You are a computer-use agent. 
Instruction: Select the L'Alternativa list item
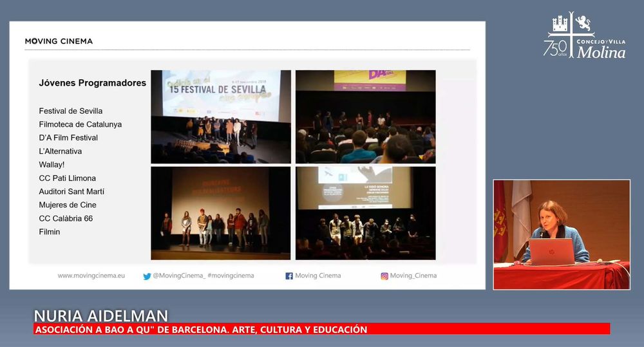(x=61, y=151)
